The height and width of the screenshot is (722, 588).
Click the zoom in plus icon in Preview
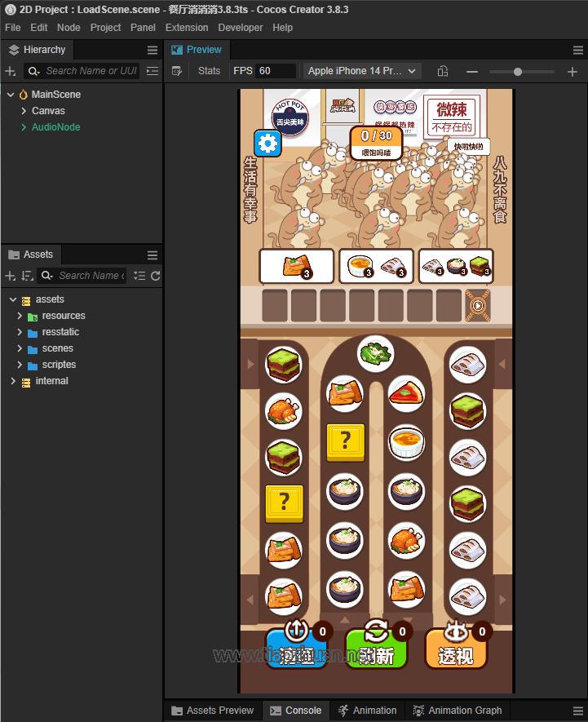(x=572, y=72)
